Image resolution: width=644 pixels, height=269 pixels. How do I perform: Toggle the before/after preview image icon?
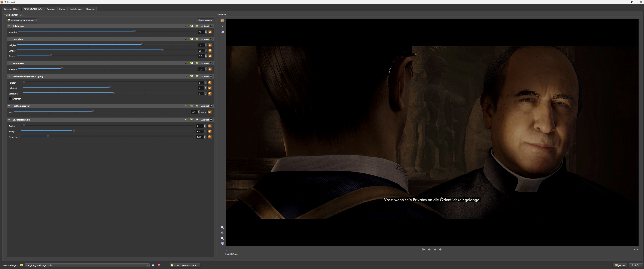(x=222, y=21)
